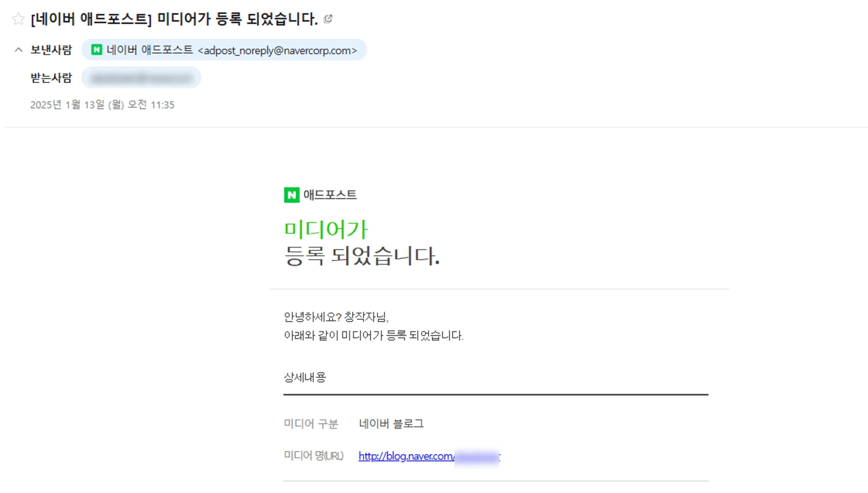
Task: Select the 보낸사람 header row
Action: (x=52, y=50)
